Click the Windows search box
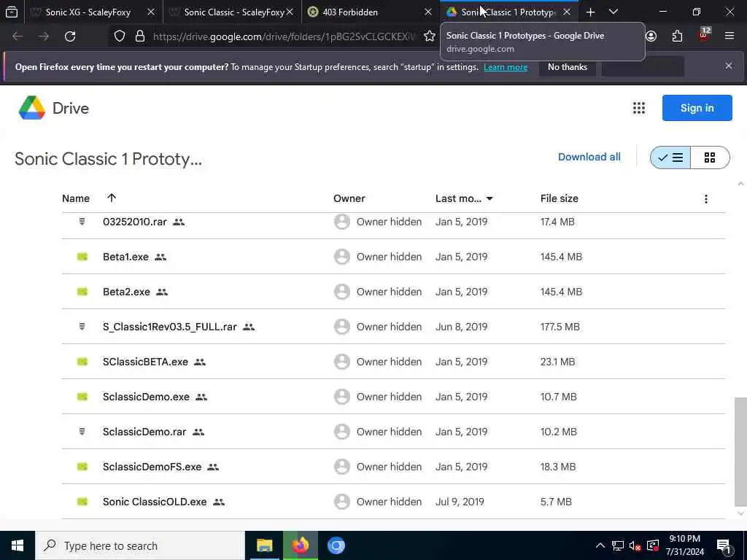The image size is (747, 560). (x=140, y=545)
